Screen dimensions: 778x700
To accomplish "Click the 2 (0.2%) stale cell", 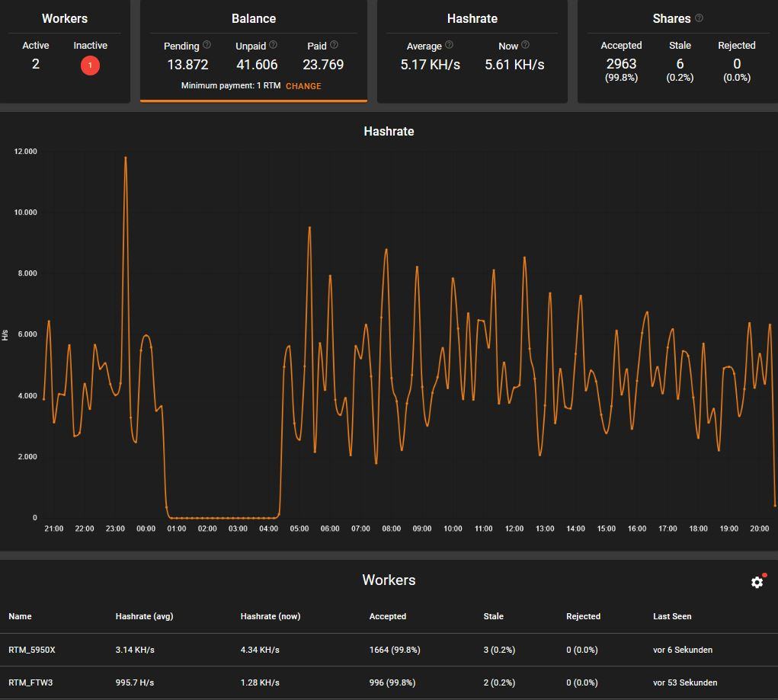I will pos(499,682).
